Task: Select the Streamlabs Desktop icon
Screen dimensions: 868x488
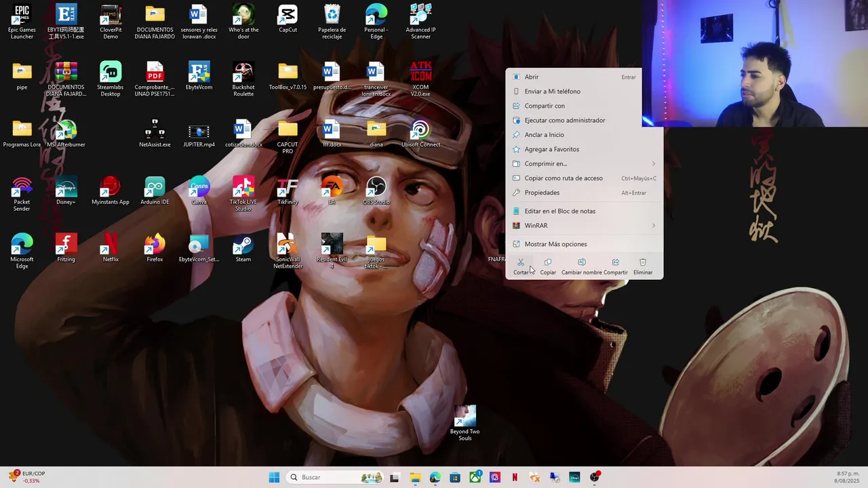Action: [x=111, y=79]
